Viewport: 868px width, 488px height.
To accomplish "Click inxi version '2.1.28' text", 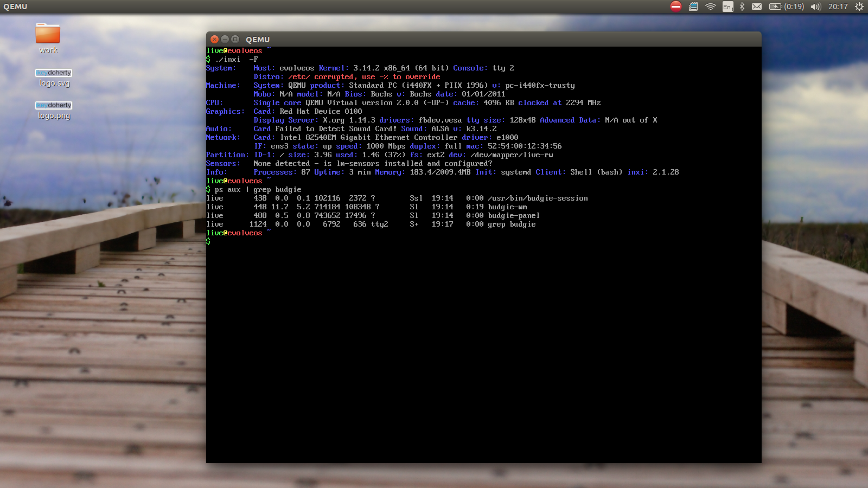I will (666, 172).
